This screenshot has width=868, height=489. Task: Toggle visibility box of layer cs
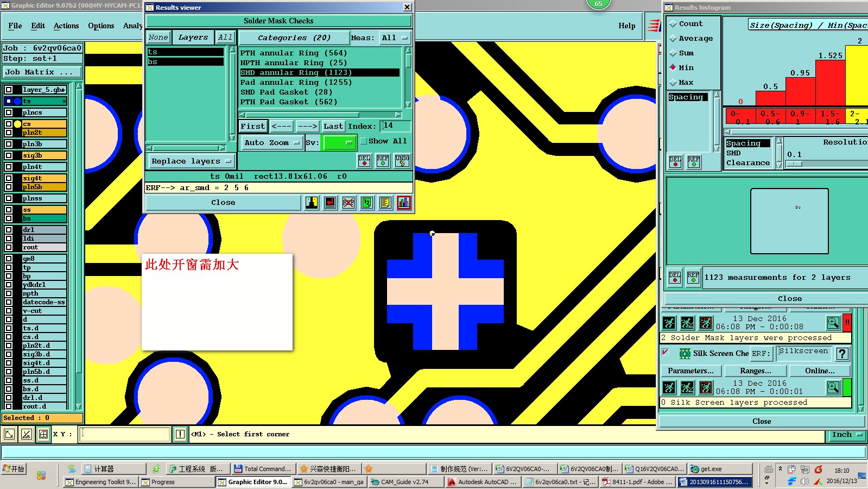pyautogui.click(x=9, y=124)
